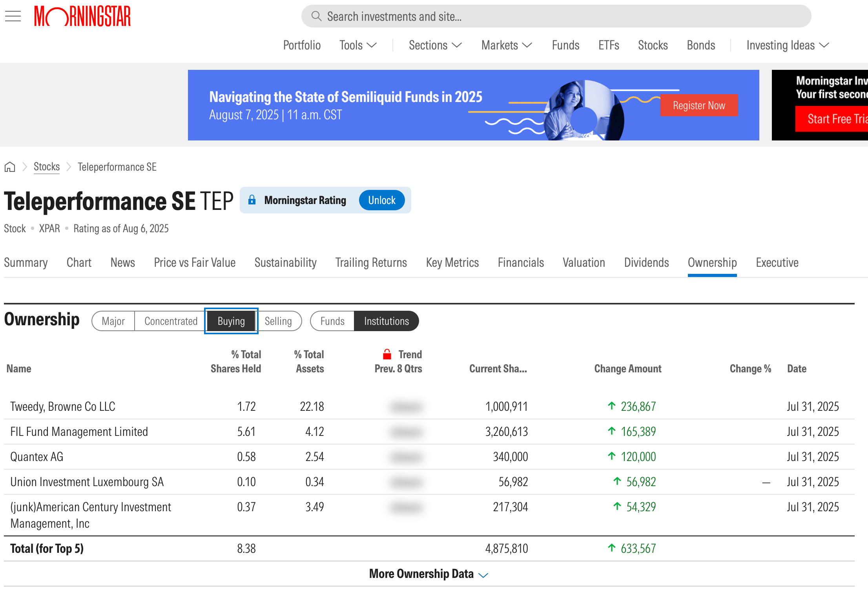Screen dimensions: 868x594
Task: Click green up arrow beside 236,867
Action: pos(611,406)
